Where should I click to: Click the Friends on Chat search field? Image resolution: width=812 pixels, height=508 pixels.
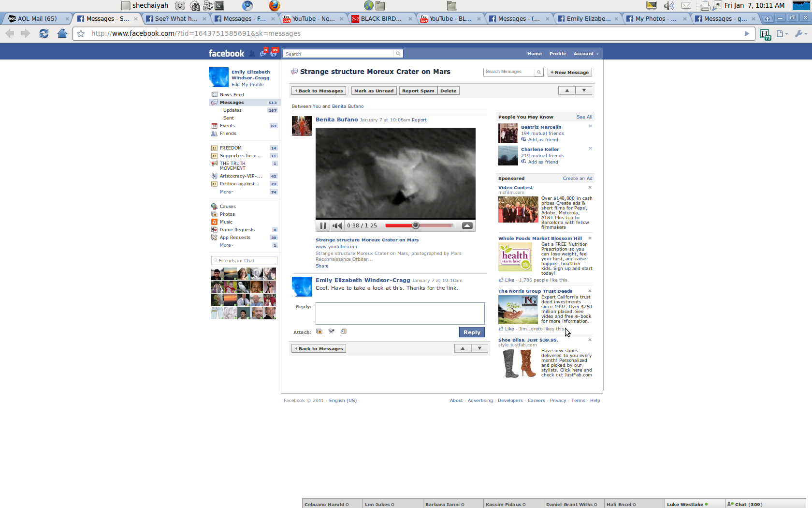(244, 260)
